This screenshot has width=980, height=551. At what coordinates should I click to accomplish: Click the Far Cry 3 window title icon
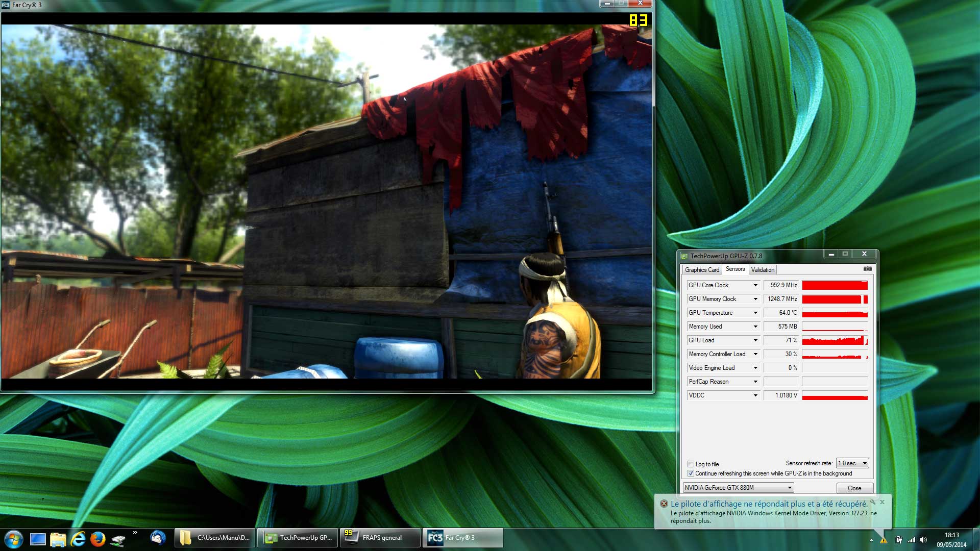(6, 5)
